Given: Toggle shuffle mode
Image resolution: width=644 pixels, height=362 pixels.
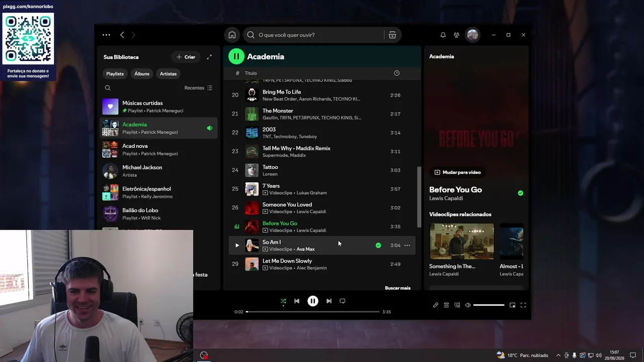Looking at the screenshot, I should click(283, 301).
